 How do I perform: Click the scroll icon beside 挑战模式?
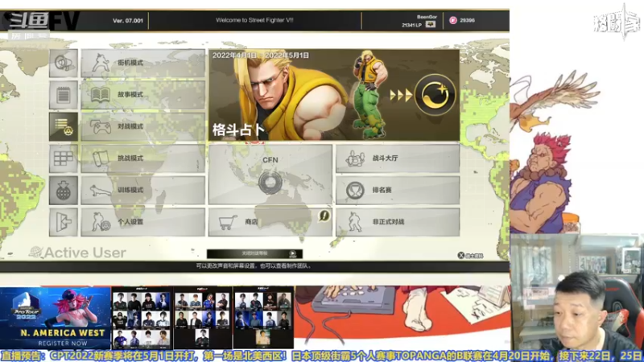(101, 158)
